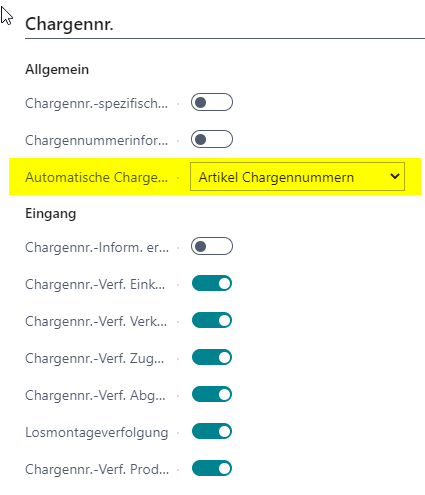Enable Chargennr.-Inform. er... toggle

point(212,246)
